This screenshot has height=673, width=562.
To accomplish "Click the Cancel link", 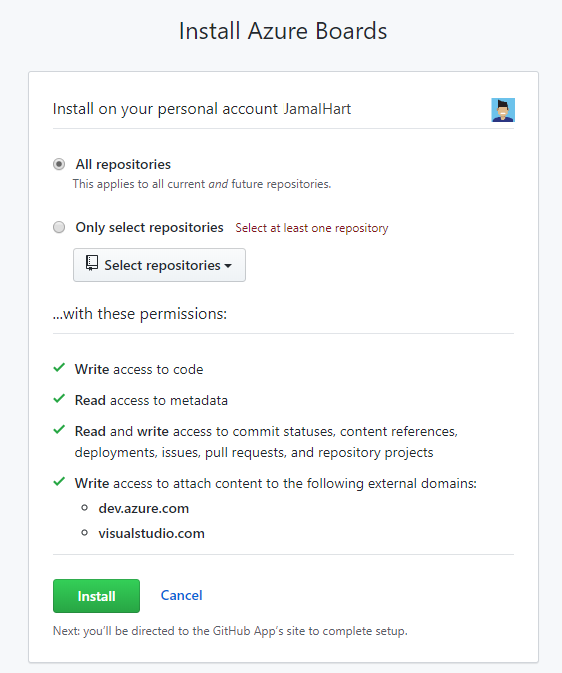I will pos(181,595).
